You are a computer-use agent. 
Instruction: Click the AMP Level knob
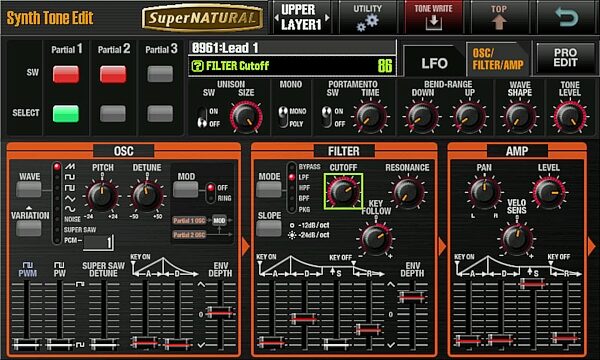point(549,192)
